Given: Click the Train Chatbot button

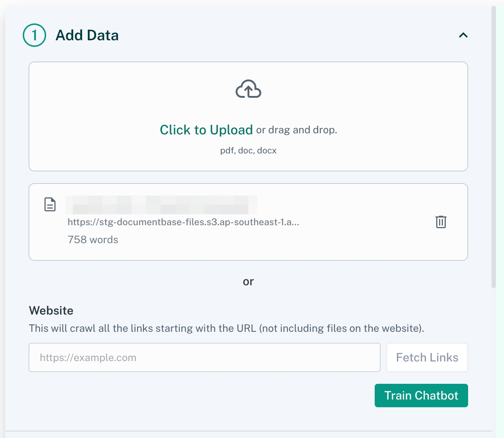Looking at the screenshot, I should 421,396.
